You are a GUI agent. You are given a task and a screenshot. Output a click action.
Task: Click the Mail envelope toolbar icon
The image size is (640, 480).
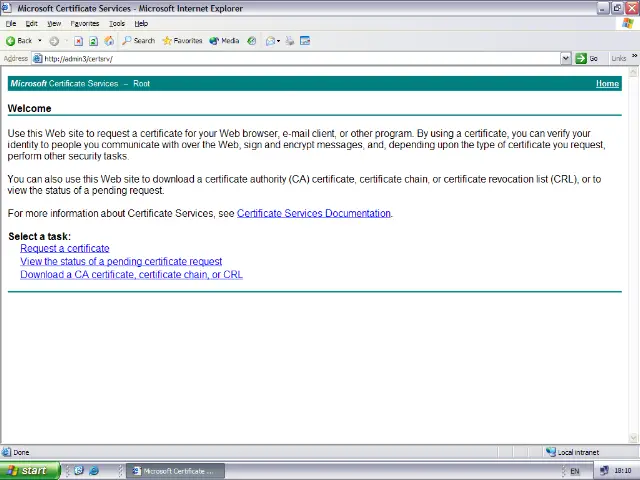click(270, 41)
